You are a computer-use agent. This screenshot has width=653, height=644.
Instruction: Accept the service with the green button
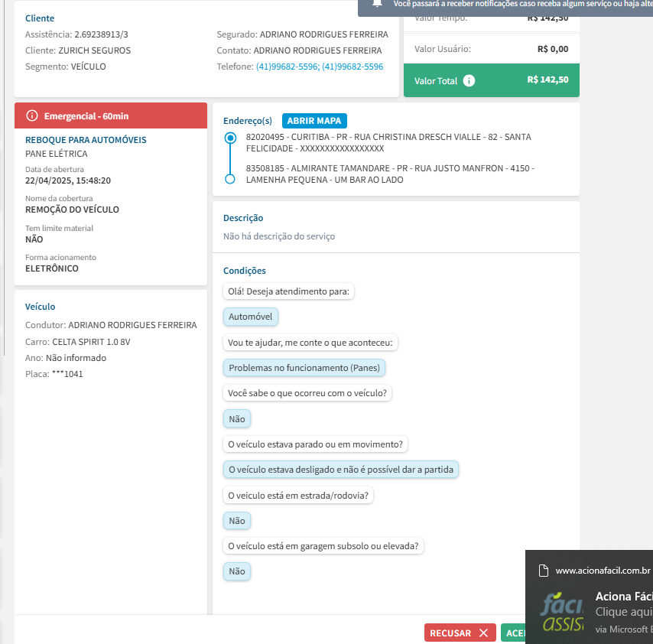[514, 633]
